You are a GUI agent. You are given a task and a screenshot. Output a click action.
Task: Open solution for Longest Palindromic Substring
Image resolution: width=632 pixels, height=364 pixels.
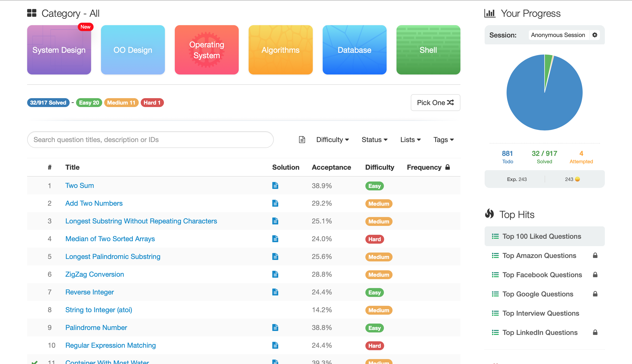coord(275,256)
